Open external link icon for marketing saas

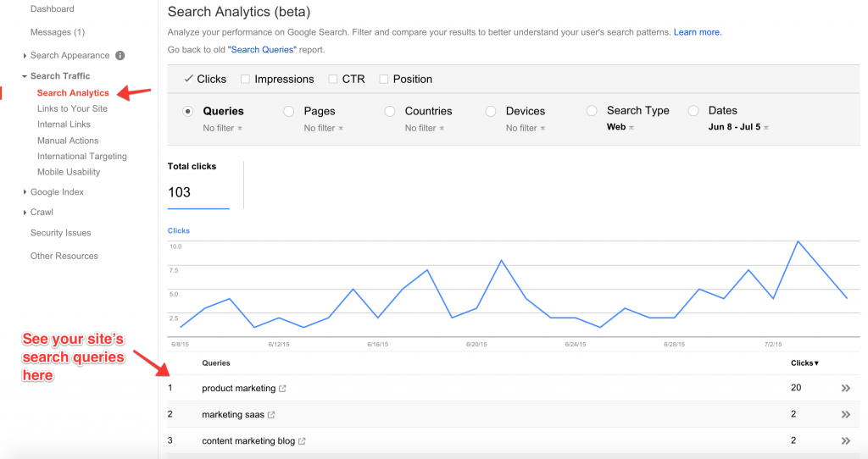click(x=271, y=415)
